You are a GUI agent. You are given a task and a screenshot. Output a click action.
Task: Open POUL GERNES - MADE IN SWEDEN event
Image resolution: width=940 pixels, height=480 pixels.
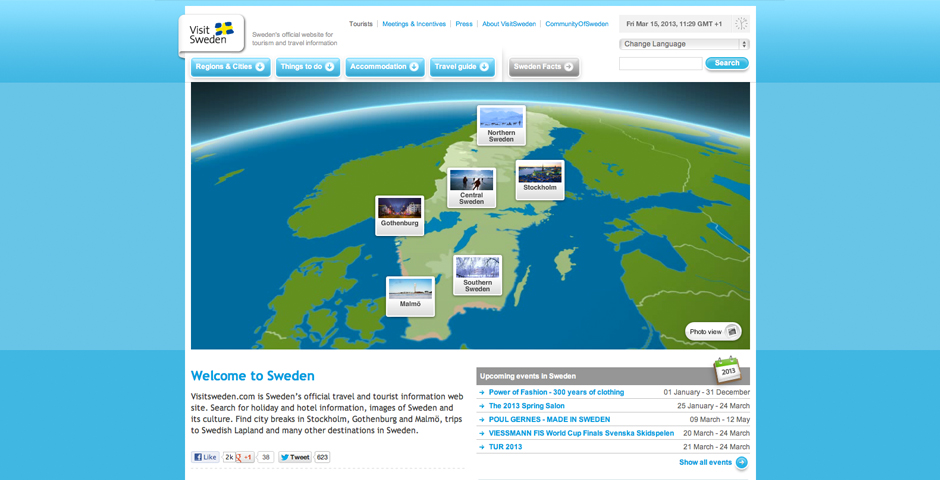(x=549, y=419)
